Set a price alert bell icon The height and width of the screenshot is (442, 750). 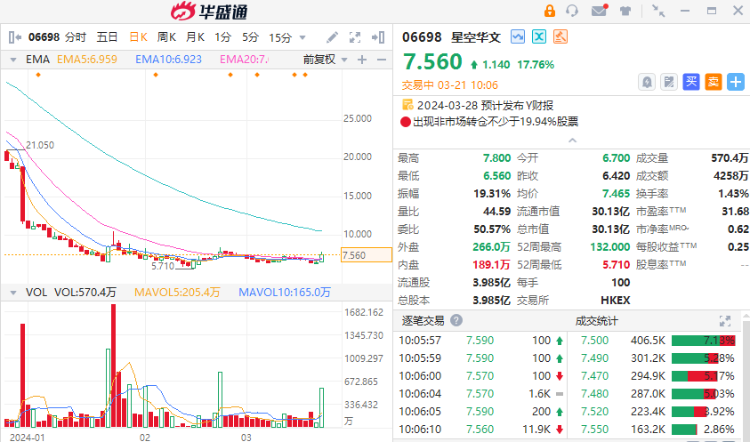click(647, 82)
